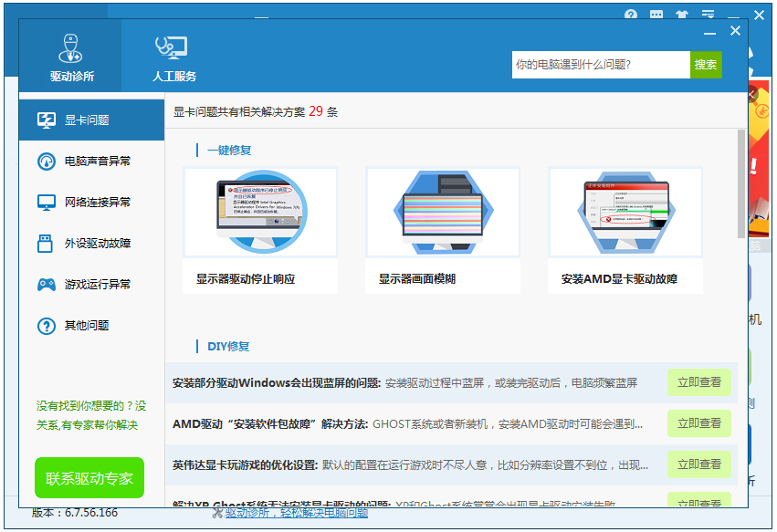Screen dimensions: 777x532
Task: Select 游戏运行异常 category
Action: coord(91,285)
